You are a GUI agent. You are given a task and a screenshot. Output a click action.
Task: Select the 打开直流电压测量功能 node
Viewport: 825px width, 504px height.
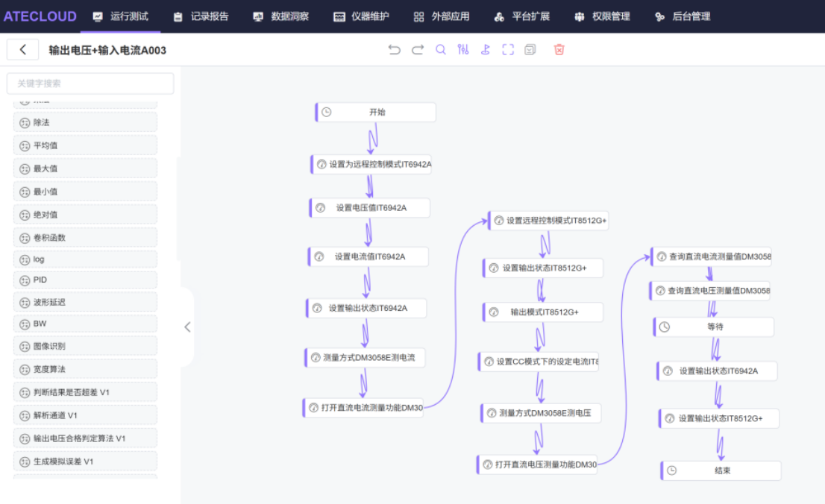coord(537,464)
